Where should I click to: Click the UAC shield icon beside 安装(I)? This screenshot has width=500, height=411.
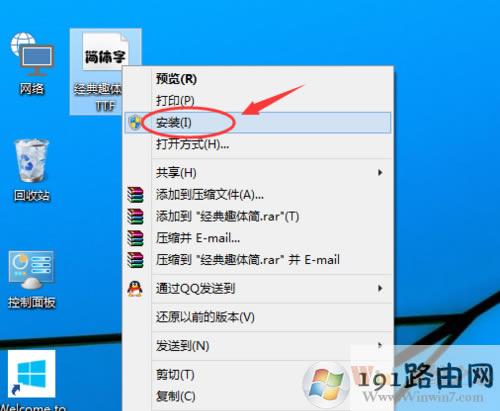tap(135, 123)
